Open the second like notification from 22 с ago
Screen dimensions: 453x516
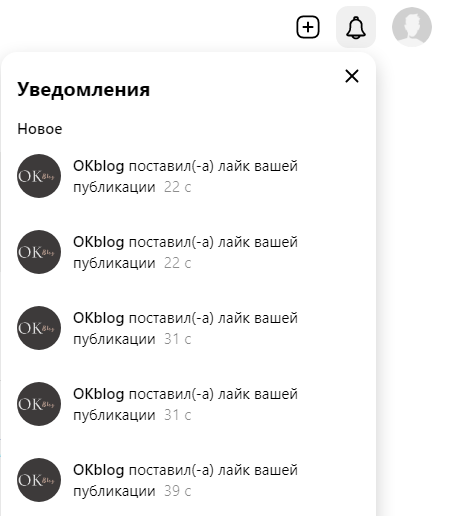pyautogui.click(x=185, y=252)
